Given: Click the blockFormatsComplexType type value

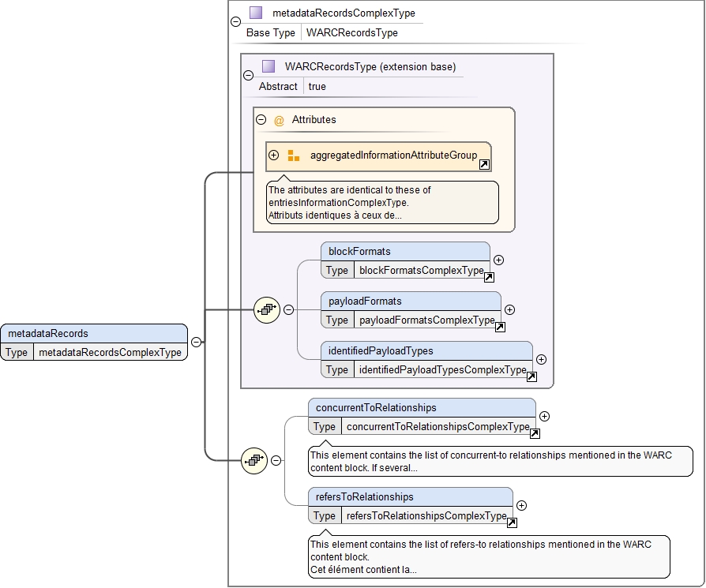Looking at the screenshot, I should [422, 271].
